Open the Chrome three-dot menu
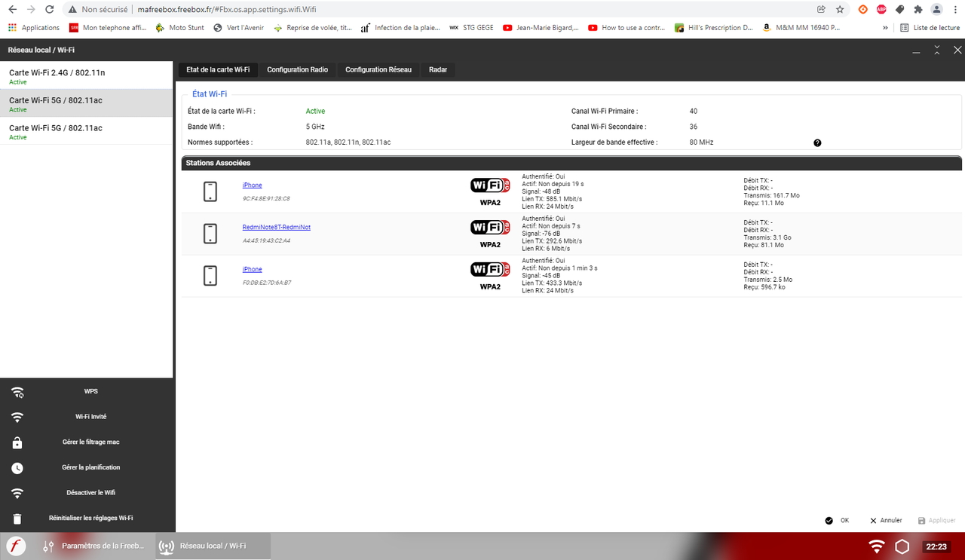 (955, 10)
